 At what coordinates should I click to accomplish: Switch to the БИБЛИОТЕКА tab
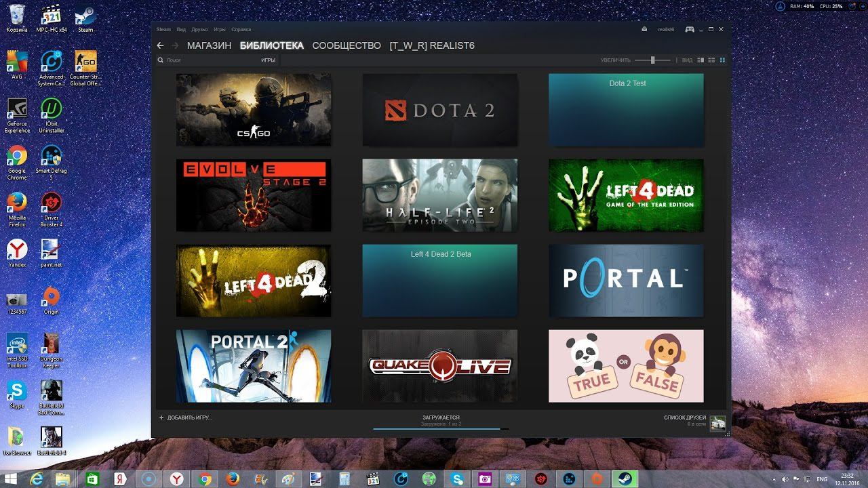coord(272,45)
